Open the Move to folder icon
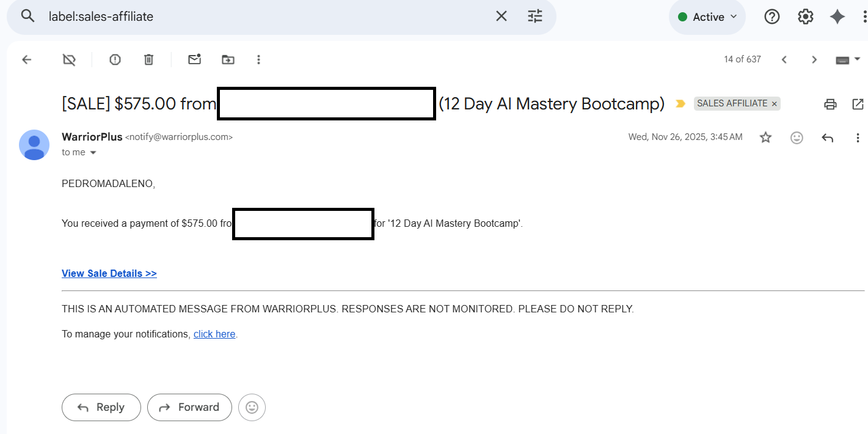 click(228, 59)
